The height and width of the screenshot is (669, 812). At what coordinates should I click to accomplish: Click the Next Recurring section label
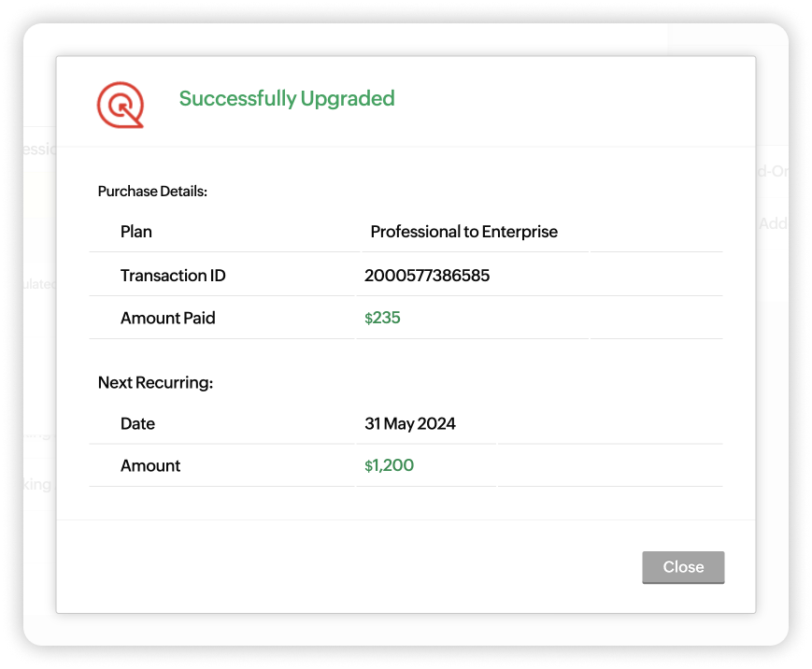pos(156,382)
